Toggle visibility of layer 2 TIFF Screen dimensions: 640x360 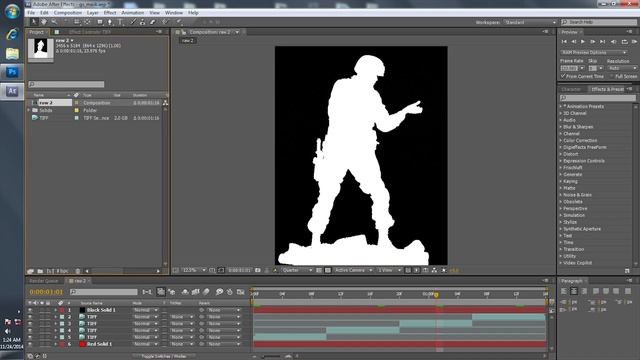tap(30, 317)
